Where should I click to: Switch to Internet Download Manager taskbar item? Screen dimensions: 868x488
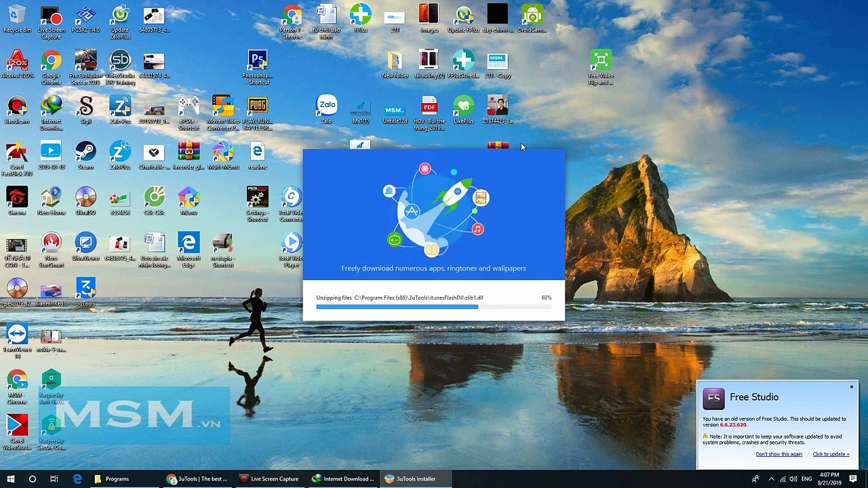343,479
